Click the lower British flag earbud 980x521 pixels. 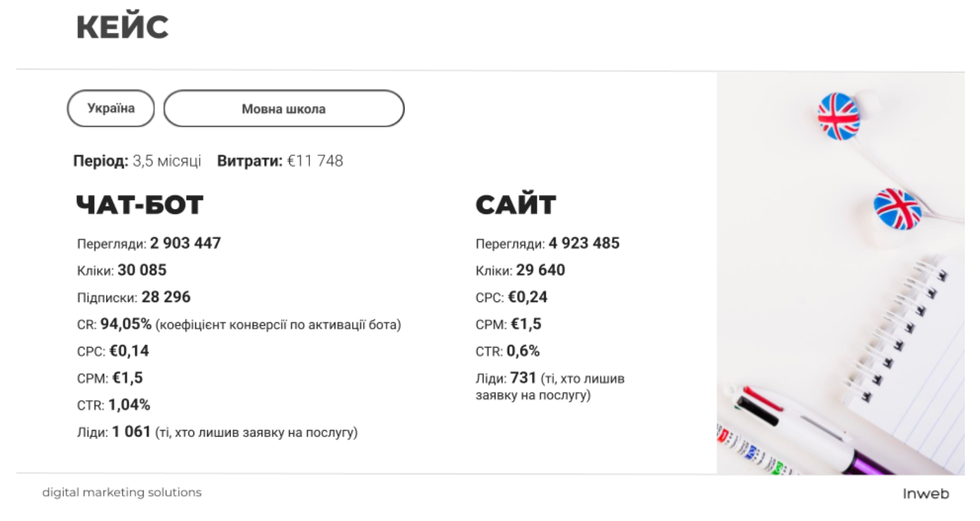pyautogui.click(x=897, y=209)
